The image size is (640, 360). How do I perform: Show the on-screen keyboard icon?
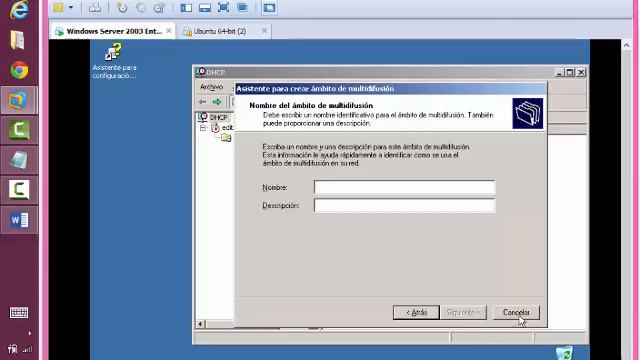click(x=19, y=313)
